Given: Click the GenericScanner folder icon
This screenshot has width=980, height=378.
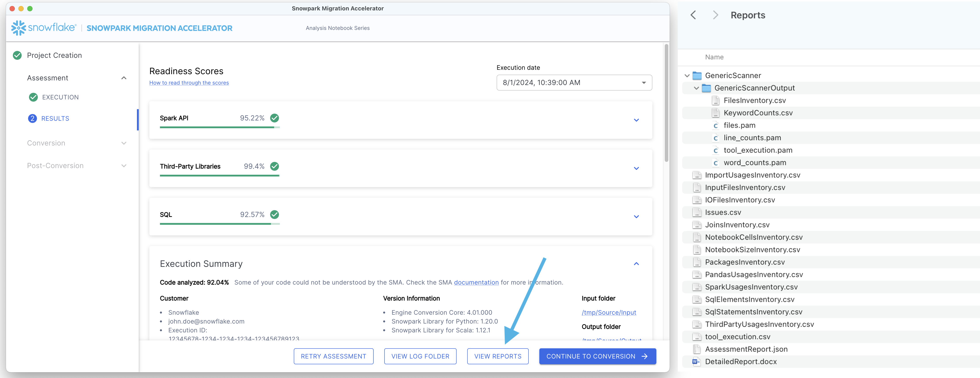Looking at the screenshot, I should click(697, 75).
